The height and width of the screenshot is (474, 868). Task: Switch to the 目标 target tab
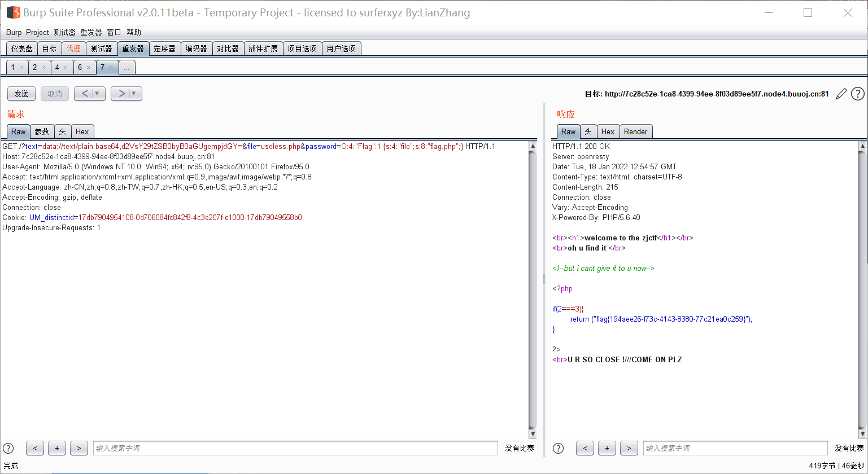[x=49, y=49]
